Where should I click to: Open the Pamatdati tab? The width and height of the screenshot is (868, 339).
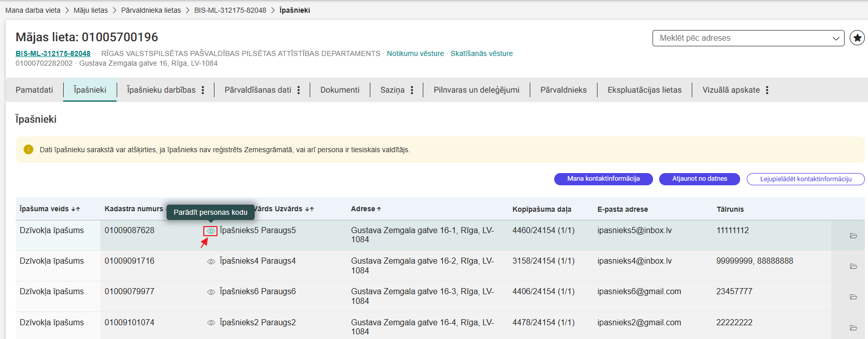click(x=34, y=90)
